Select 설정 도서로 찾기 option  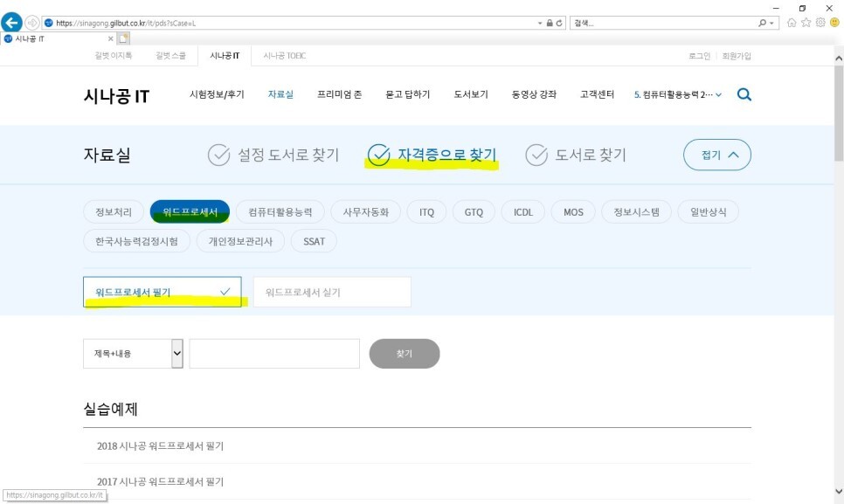(273, 155)
